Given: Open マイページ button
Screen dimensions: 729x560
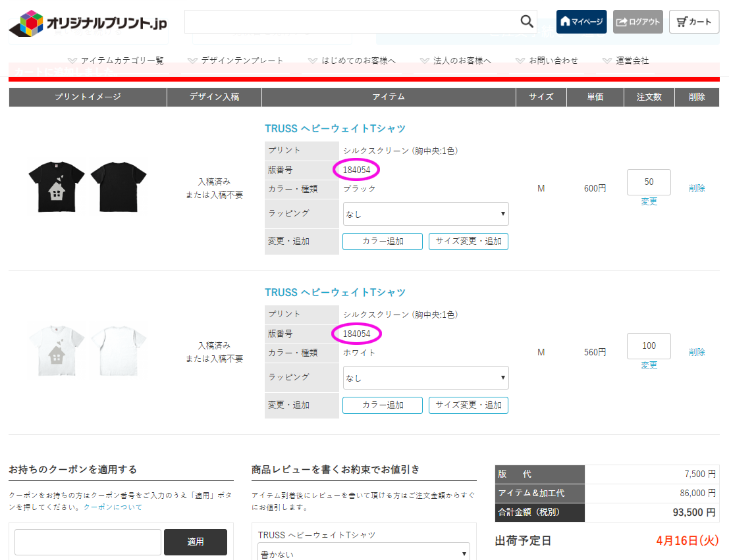Looking at the screenshot, I should (x=581, y=21).
